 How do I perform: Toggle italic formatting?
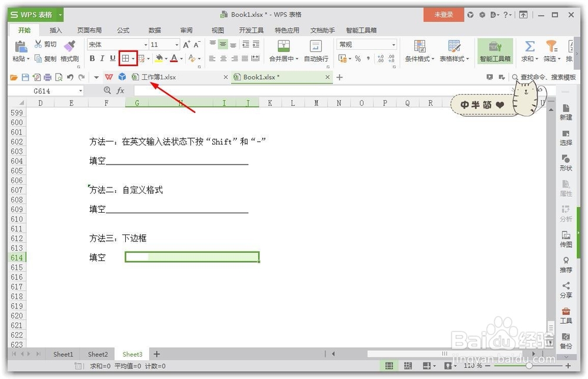pos(102,58)
